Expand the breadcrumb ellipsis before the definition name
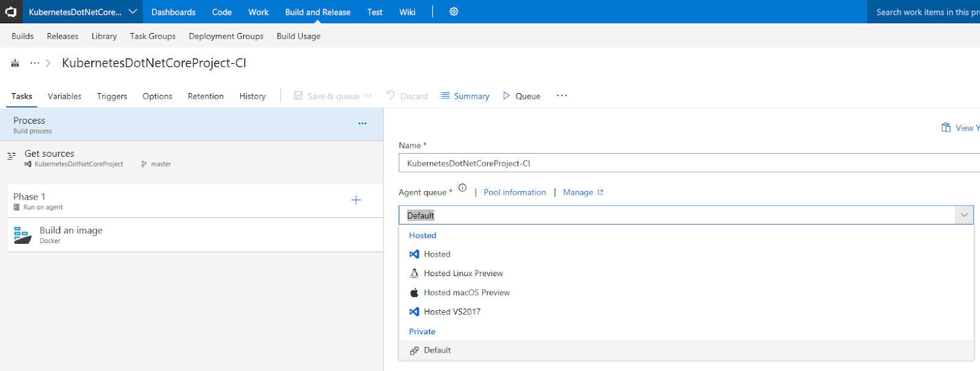Screen dimensions: 980x371 pyautogui.click(x=35, y=63)
